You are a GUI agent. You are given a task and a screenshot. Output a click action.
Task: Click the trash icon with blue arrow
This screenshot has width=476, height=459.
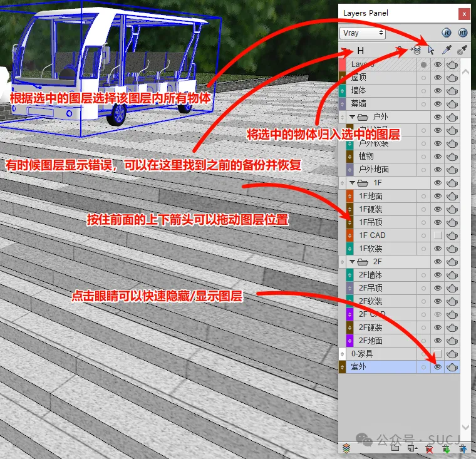tap(463, 448)
